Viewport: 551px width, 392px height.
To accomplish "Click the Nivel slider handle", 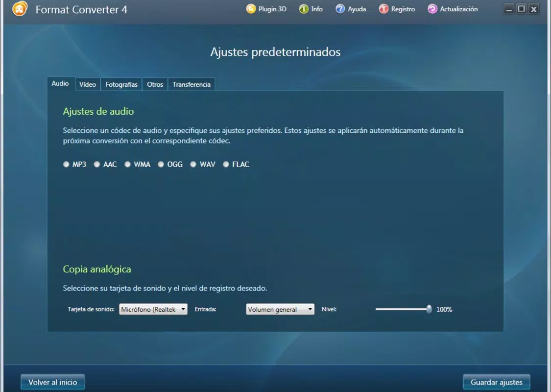I will (429, 309).
